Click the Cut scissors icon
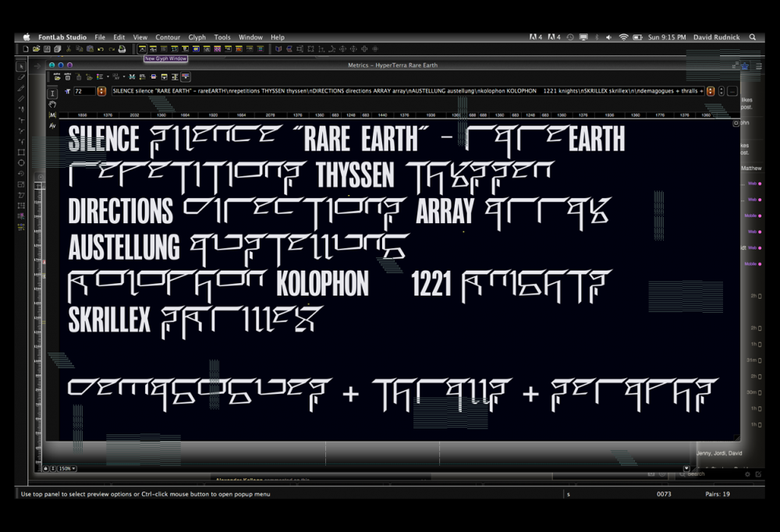Viewport: 780px width, 532px height. pyautogui.click(x=69, y=49)
